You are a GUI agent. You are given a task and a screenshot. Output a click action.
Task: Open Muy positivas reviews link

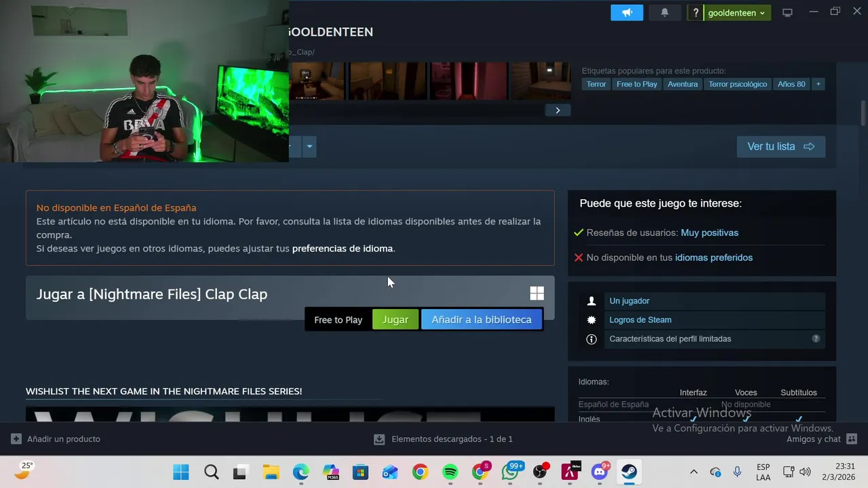click(709, 232)
